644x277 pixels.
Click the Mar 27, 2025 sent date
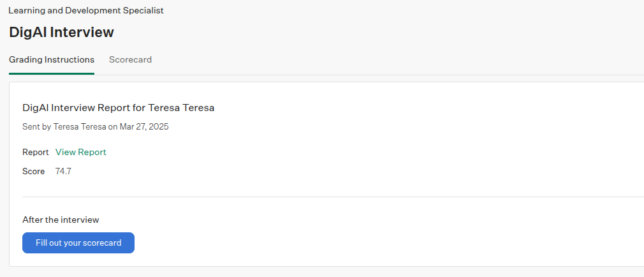pyautogui.click(x=144, y=126)
